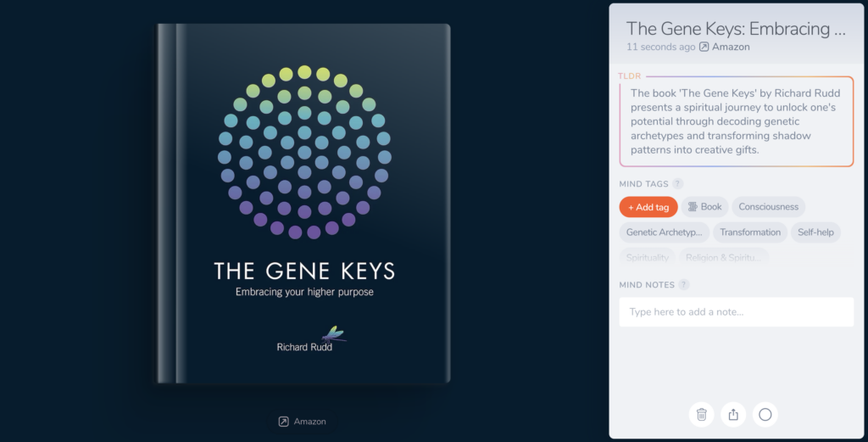
Task: Select the Consciousness tag
Action: coord(768,207)
